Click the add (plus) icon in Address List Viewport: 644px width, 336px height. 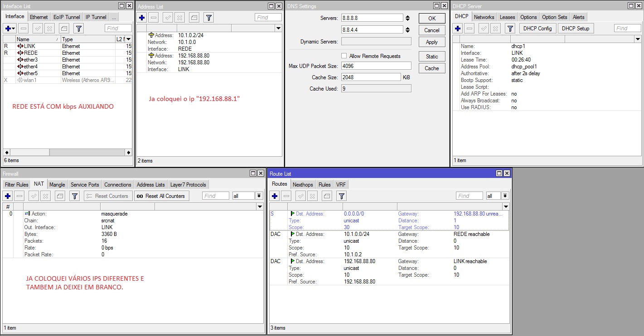pos(142,18)
